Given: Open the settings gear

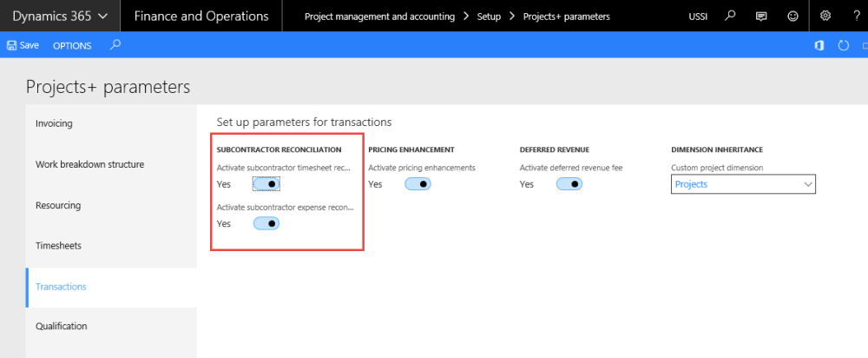Looking at the screenshot, I should pos(825,16).
